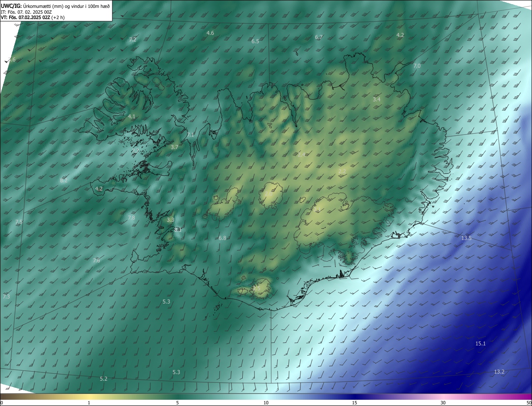The width and height of the screenshot is (532, 406).
Task: Click the 6.7 value label
Action: click(x=319, y=37)
